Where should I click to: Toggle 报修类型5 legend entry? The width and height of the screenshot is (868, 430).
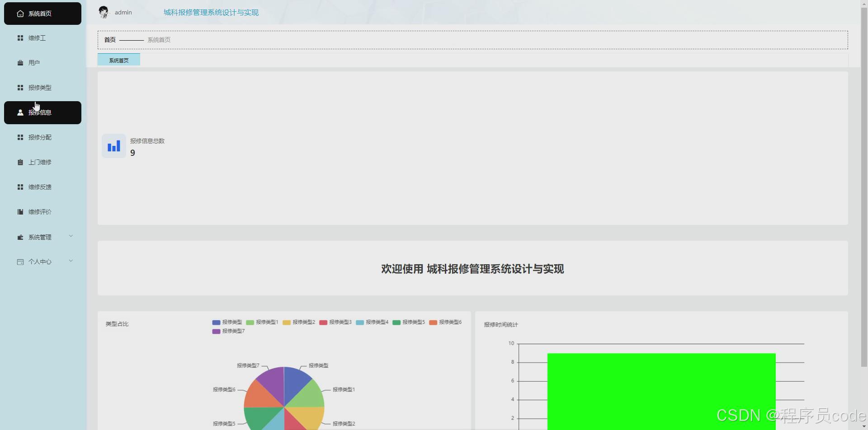click(409, 322)
